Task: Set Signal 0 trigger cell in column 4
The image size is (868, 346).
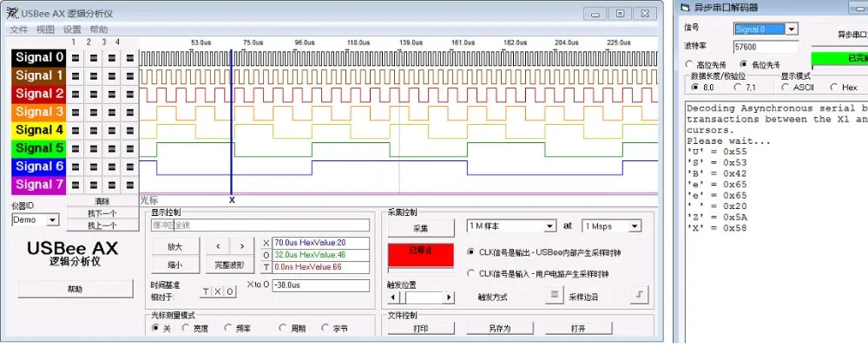Action: [130, 57]
